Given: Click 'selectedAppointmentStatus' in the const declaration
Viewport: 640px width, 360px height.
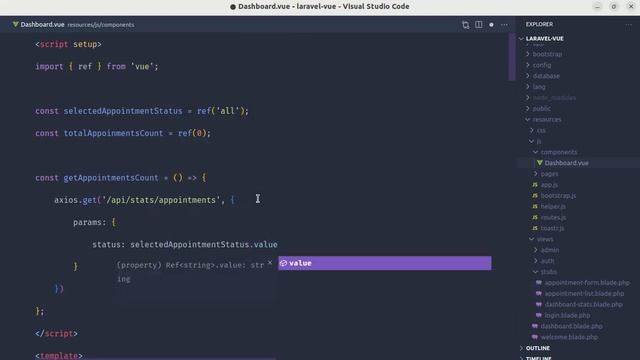Looking at the screenshot, I should click(123, 111).
